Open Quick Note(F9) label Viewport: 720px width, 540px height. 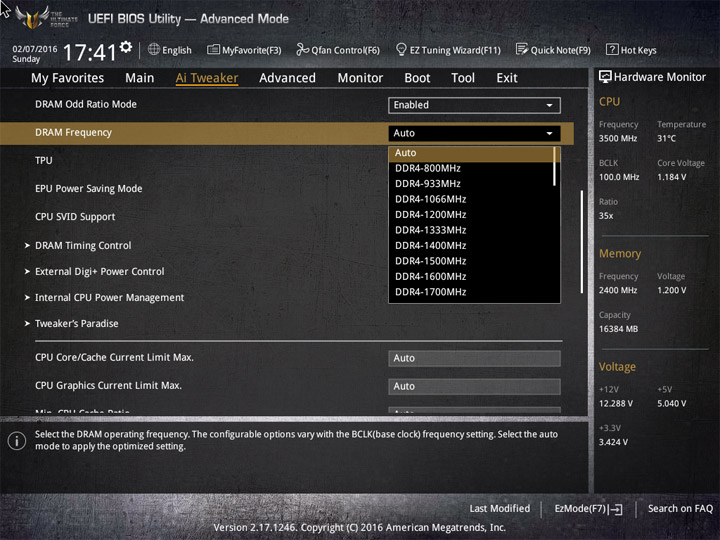561,50
